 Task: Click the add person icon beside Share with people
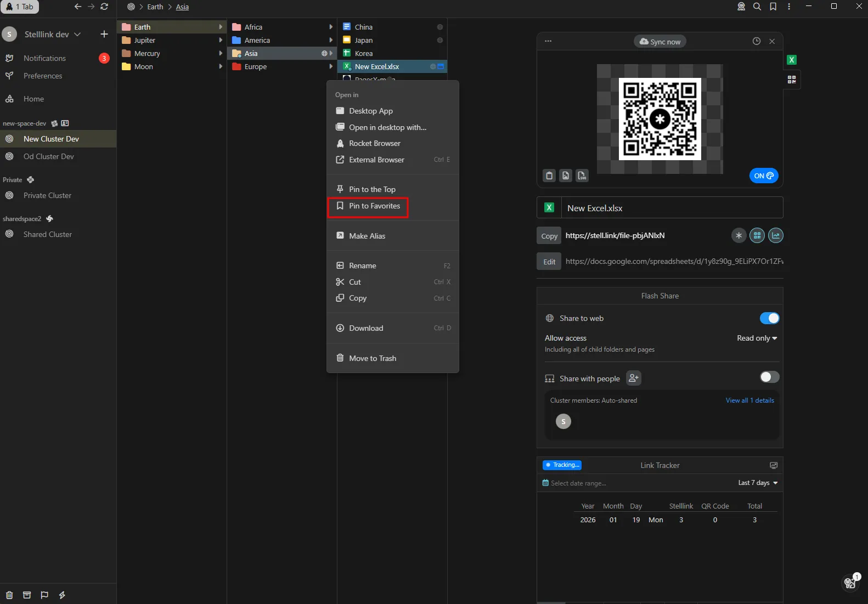(633, 379)
